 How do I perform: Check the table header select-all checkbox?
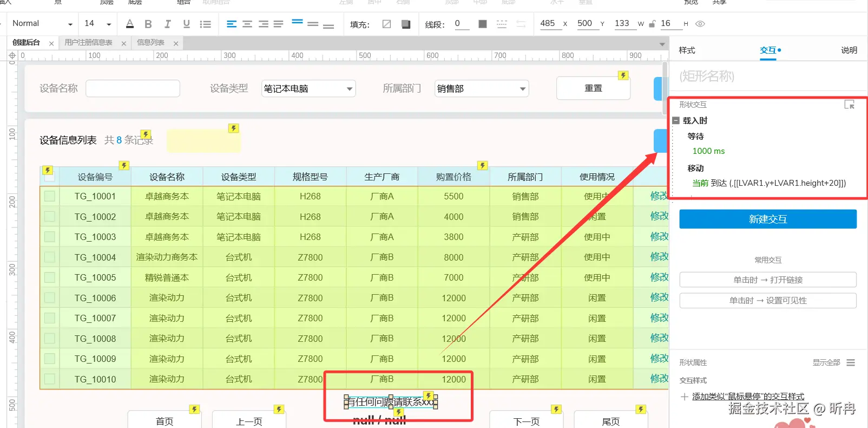(x=49, y=177)
